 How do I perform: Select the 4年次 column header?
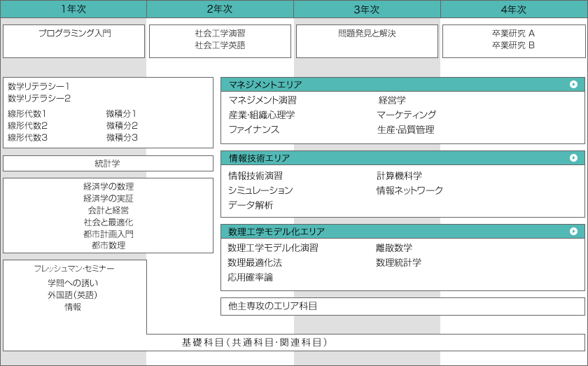click(x=514, y=9)
